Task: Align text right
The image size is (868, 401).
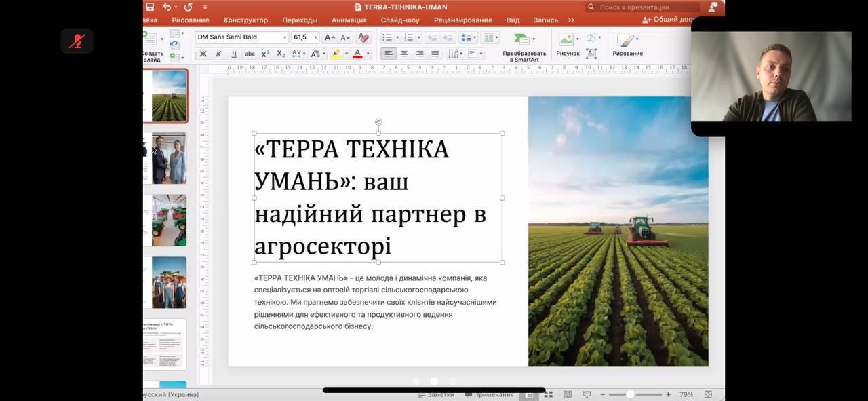Action: coord(420,54)
